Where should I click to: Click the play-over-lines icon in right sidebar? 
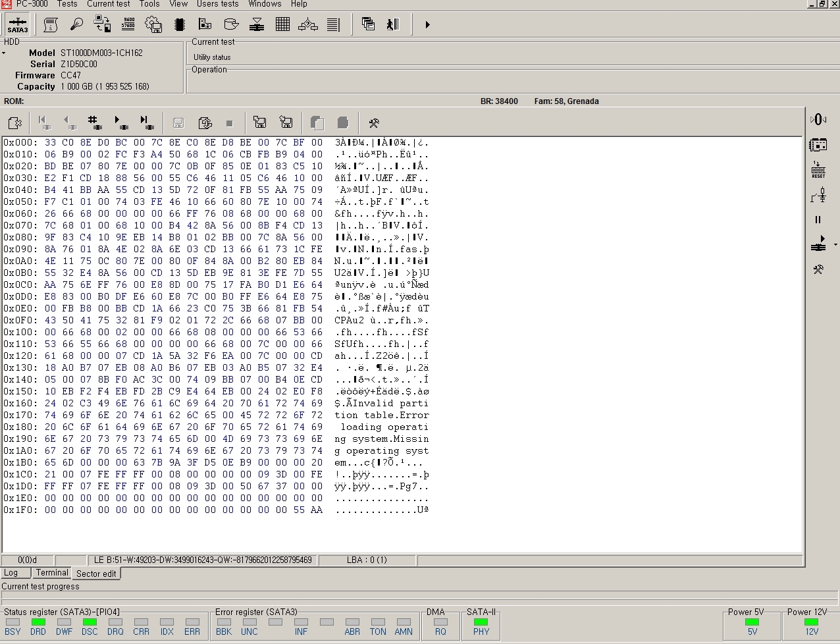click(818, 244)
